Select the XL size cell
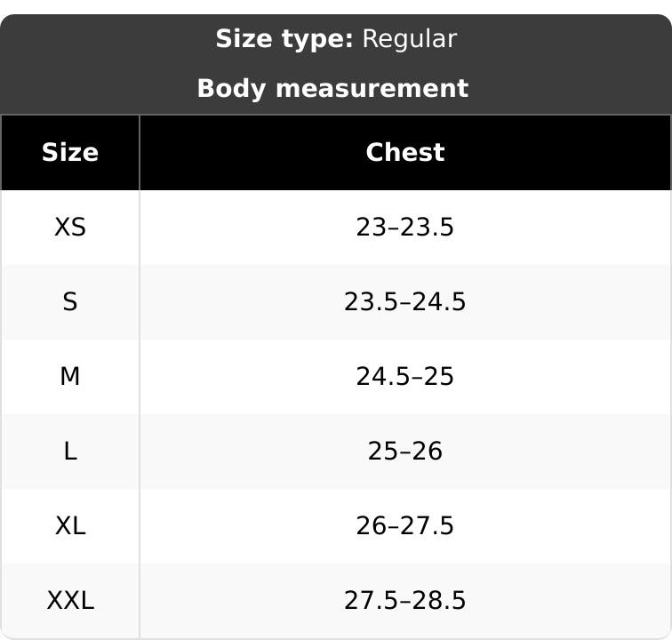Viewport: 672px width, 640px height. (70, 525)
